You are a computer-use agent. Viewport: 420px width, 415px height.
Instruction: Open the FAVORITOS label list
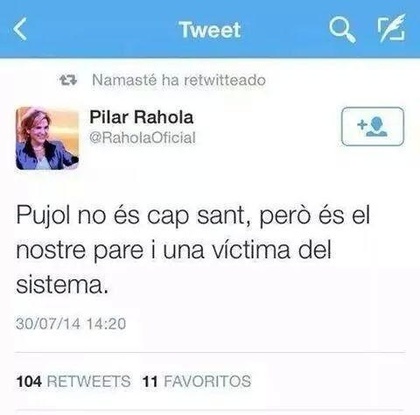pos(207,381)
